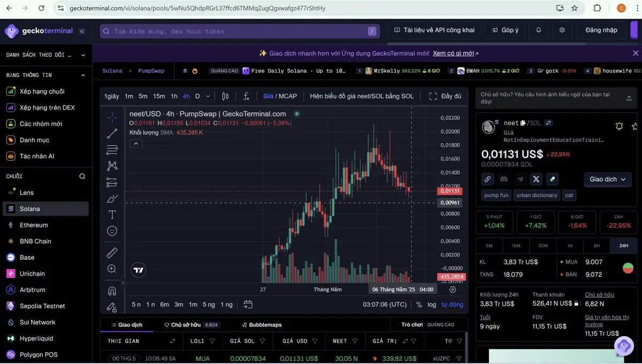Select the 24H stats tab

point(624,246)
